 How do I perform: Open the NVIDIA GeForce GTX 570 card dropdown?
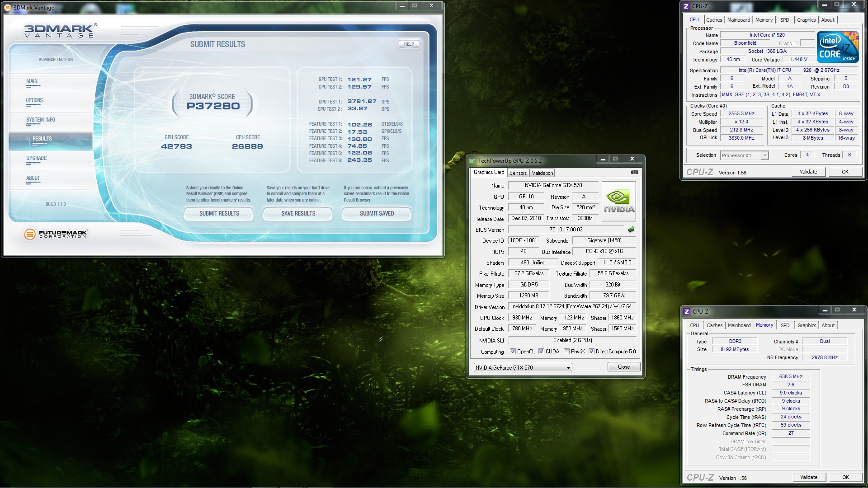tap(523, 368)
